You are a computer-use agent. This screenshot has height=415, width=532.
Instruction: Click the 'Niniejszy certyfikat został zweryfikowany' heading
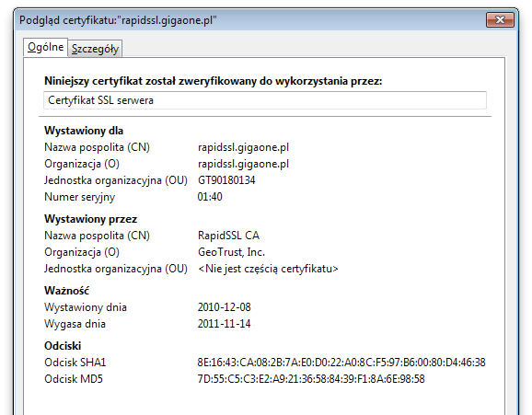tap(213, 81)
